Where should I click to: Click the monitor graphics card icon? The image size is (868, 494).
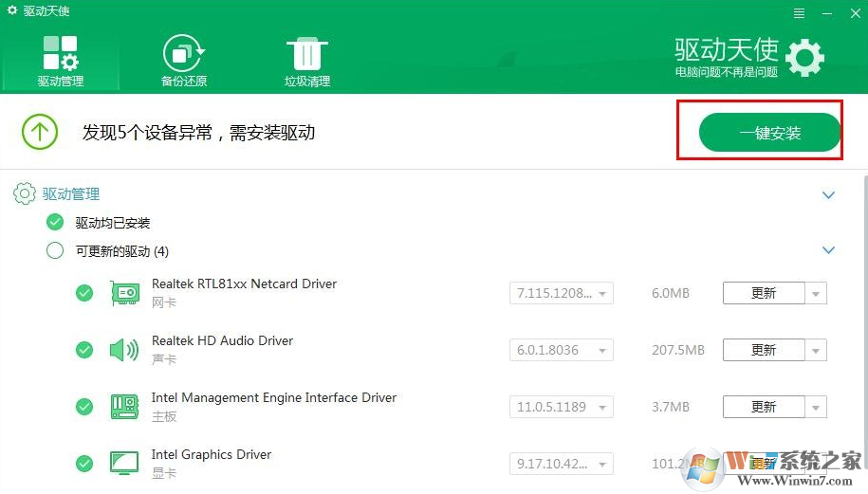[124, 464]
